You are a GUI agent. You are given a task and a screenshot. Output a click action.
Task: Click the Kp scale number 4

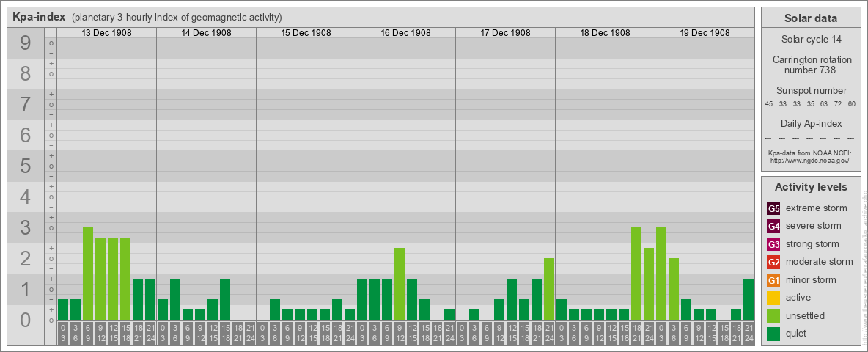(x=26, y=197)
